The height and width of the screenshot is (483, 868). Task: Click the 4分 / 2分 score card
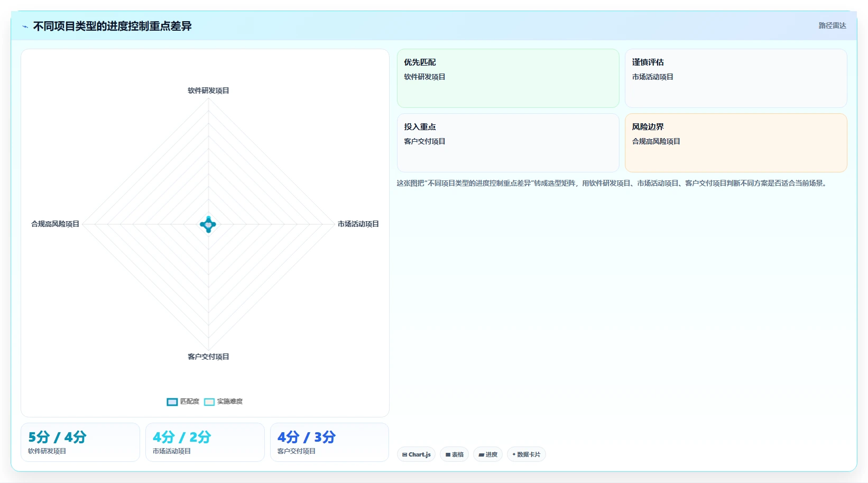[x=205, y=442]
